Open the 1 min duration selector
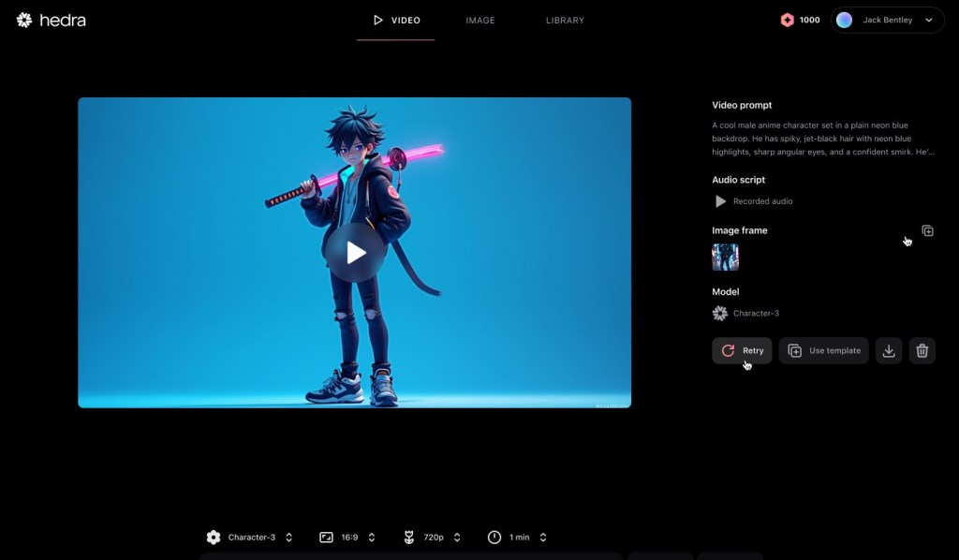Viewport: 959px width, 560px height. click(518, 538)
